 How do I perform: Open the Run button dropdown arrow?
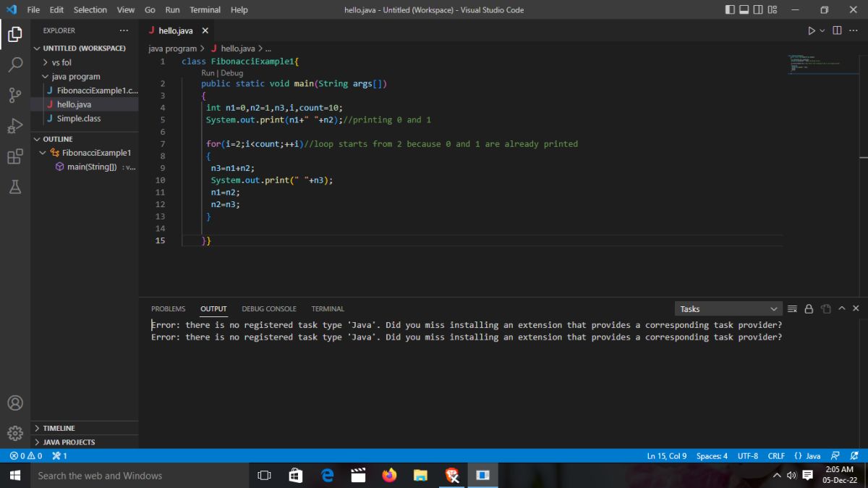click(823, 30)
